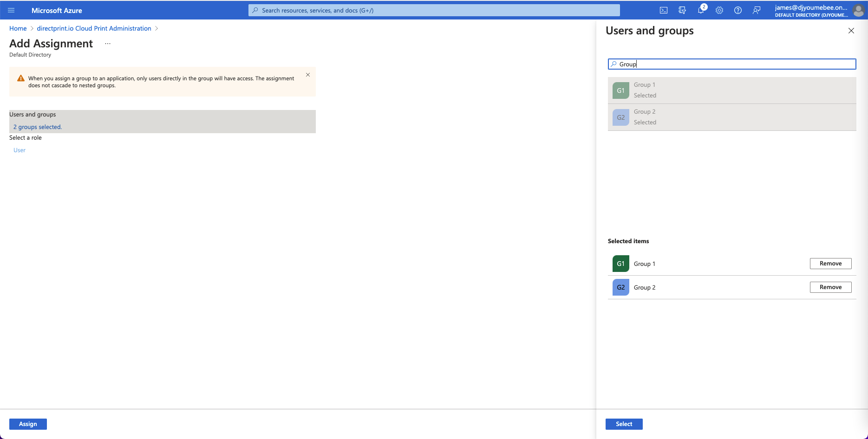The height and width of the screenshot is (439, 868).
Task: Focus the global Search resources field
Action: (434, 10)
